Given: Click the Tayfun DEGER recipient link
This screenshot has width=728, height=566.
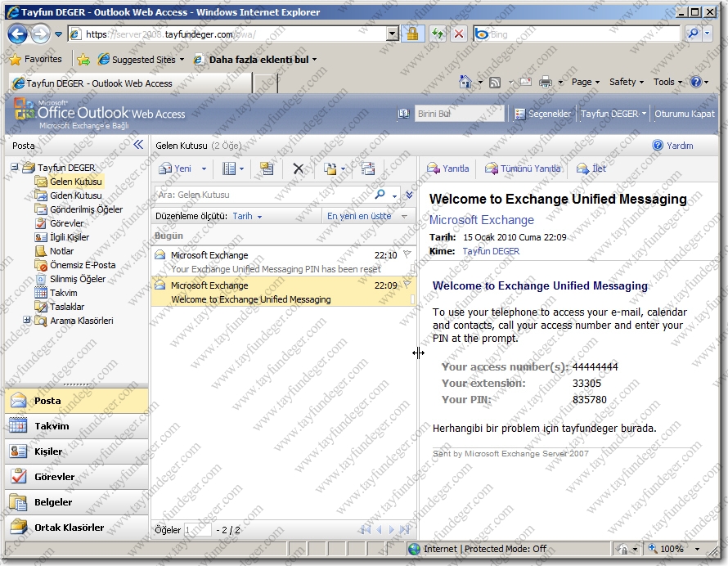Looking at the screenshot, I should click(x=491, y=251).
